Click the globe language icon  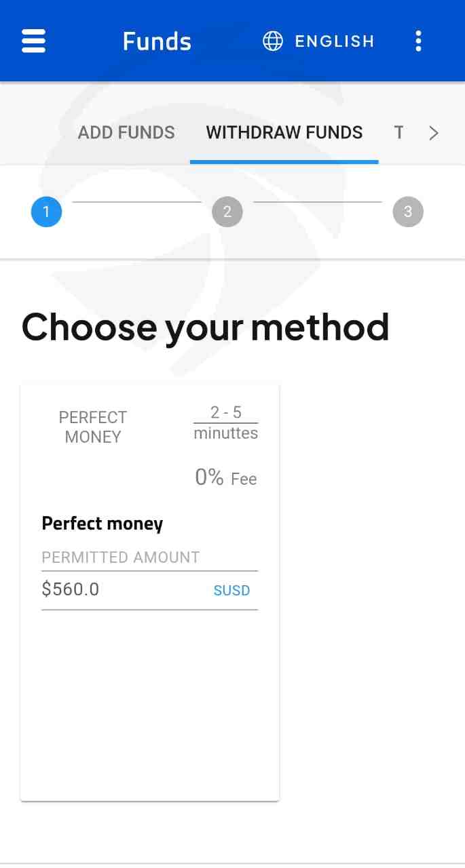pos(273,41)
